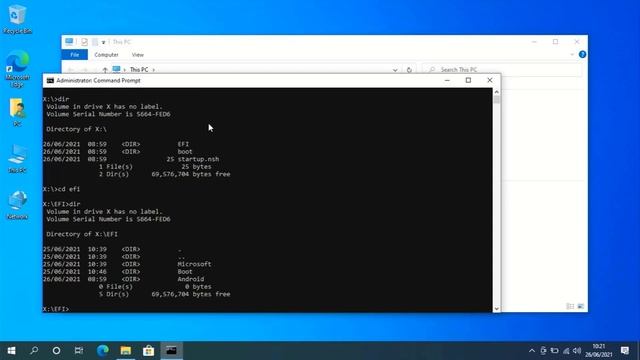640x360 pixels.
Task: Open the Computer ribbon tab
Action: click(x=106, y=55)
